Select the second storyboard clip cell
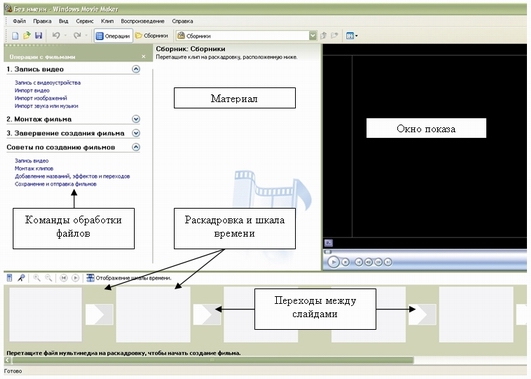The image size is (531, 379). coord(153,314)
